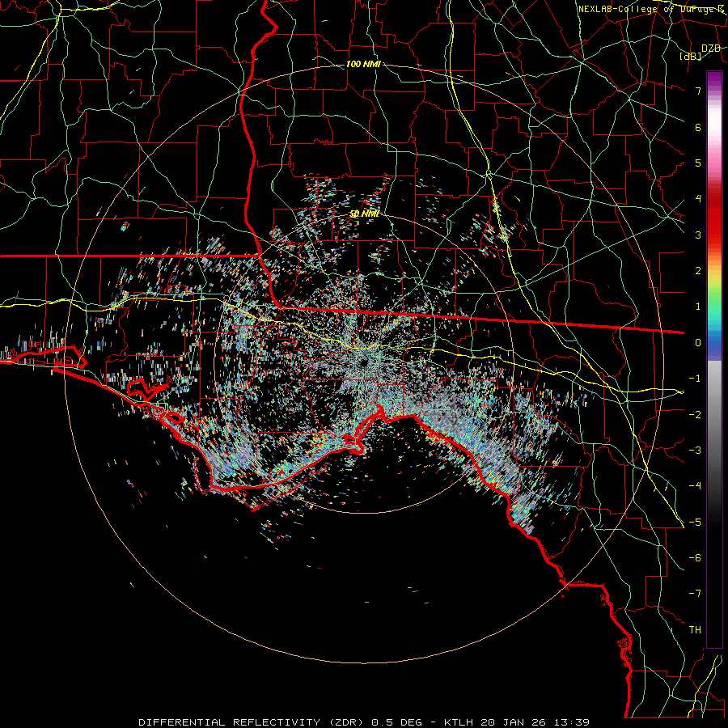Click the 5 value on the color scale
The height and width of the screenshot is (728, 728).
[698, 163]
